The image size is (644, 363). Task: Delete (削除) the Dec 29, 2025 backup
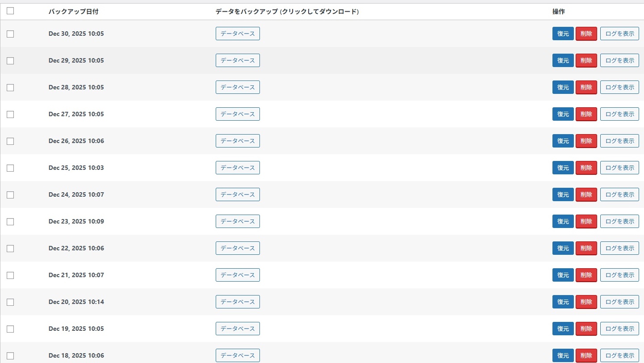point(586,60)
